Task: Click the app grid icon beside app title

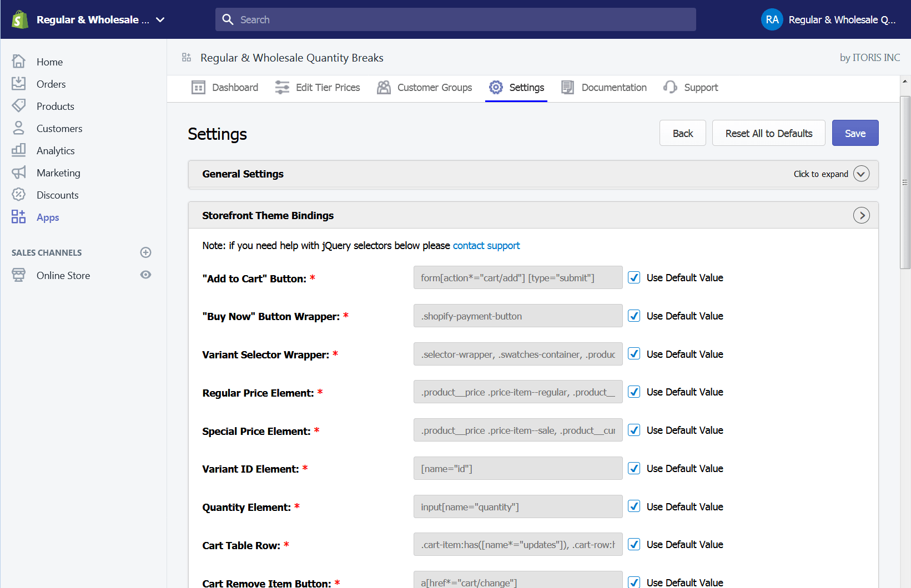Action: pyautogui.click(x=187, y=57)
